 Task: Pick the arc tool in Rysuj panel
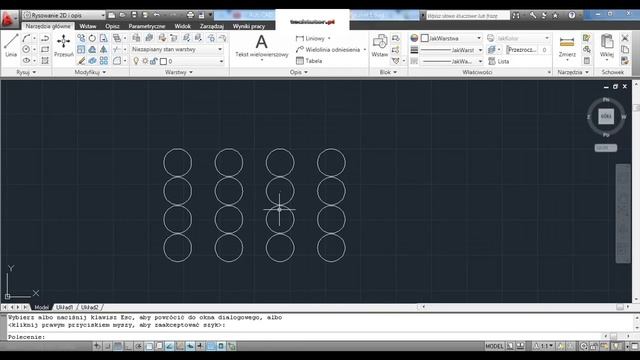coord(26,38)
